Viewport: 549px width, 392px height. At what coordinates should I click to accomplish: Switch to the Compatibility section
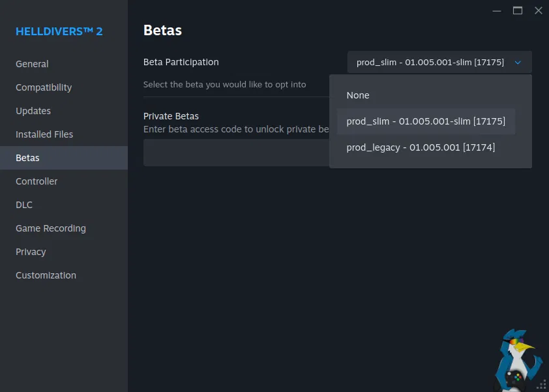44,87
